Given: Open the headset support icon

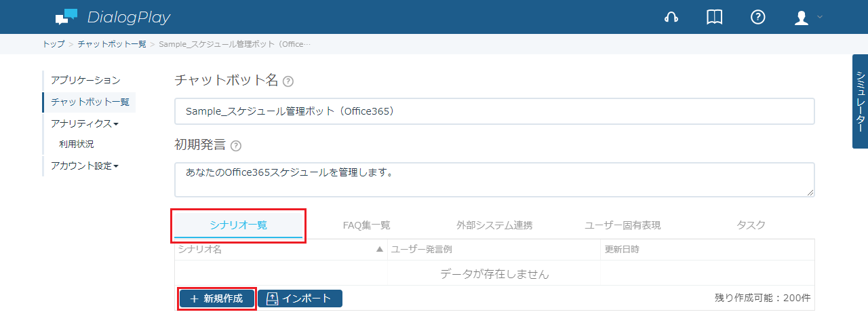Looking at the screenshot, I should (671, 18).
